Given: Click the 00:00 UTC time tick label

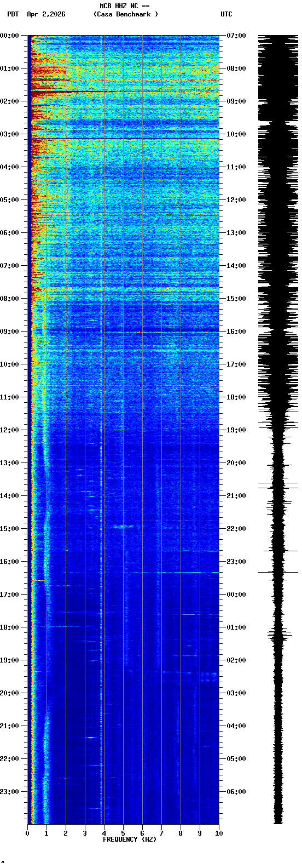Looking at the screenshot, I should (x=236, y=595).
